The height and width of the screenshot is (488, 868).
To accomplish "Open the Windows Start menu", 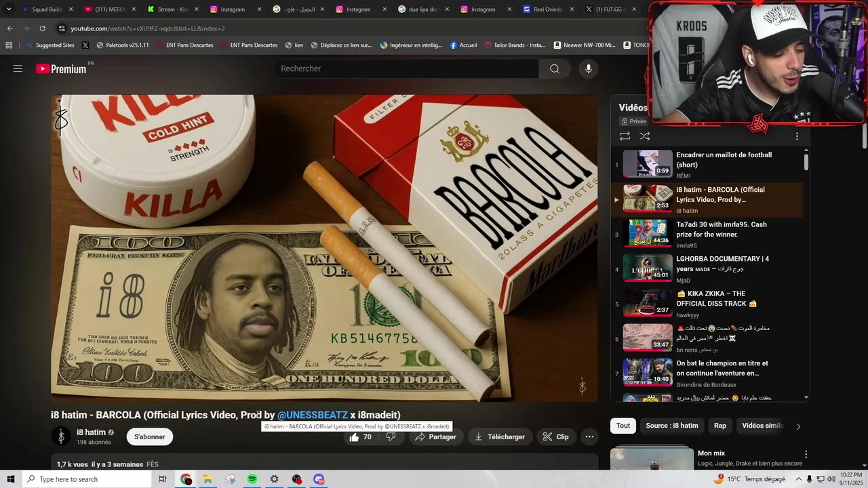I will (x=10, y=479).
